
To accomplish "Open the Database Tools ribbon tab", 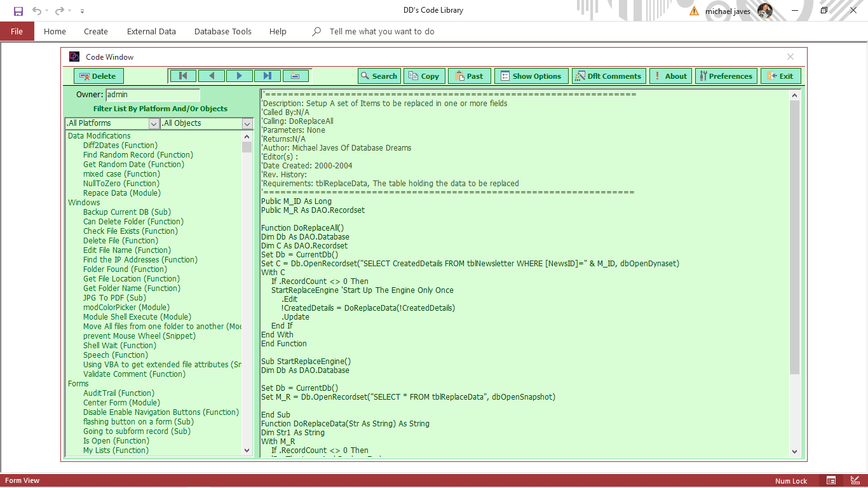I will point(223,31).
